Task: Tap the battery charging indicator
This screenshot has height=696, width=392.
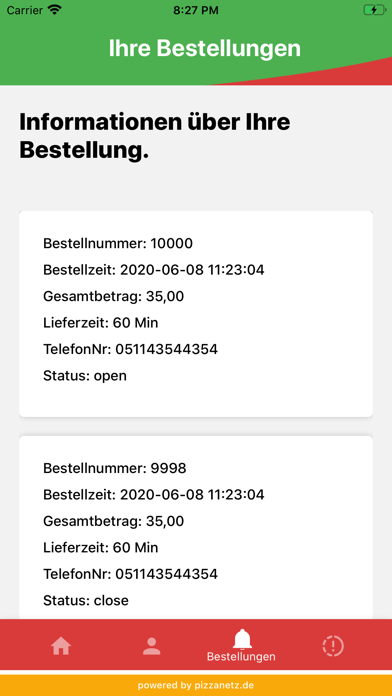Action: pos(374,10)
